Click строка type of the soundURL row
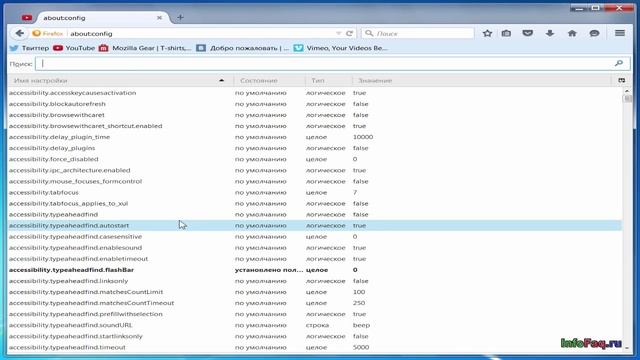 317,325
